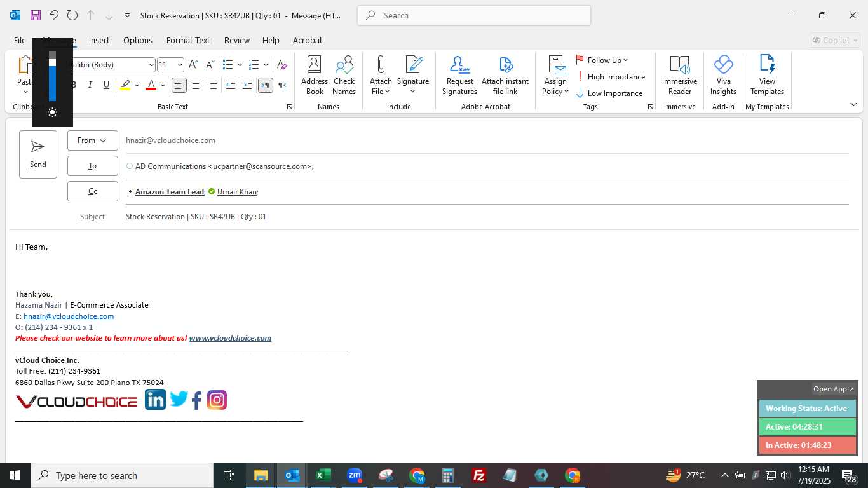Decrease font size with shrink icon
Image resolution: width=868 pixels, height=488 pixels.
[210, 65]
